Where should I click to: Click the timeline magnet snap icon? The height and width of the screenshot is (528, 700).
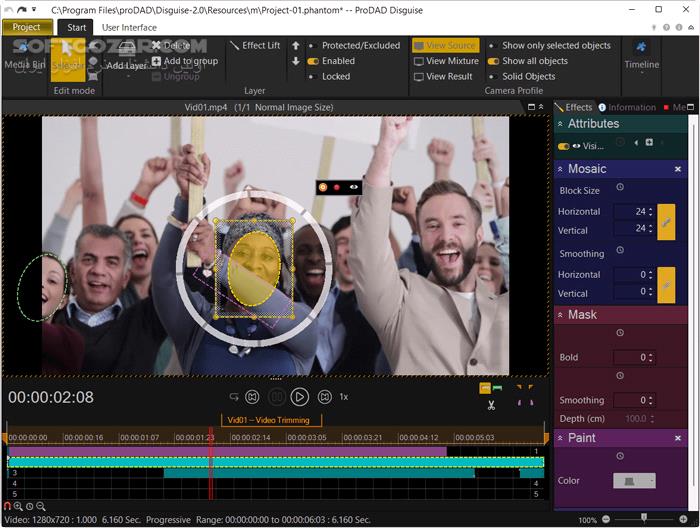(x=8, y=506)
